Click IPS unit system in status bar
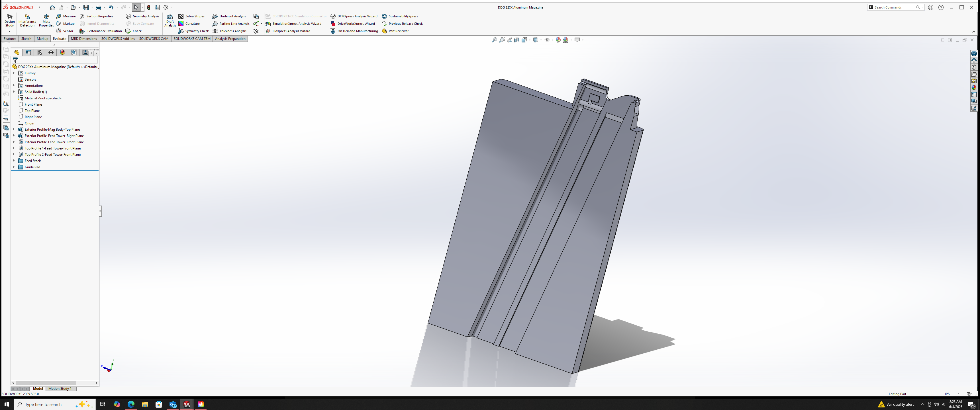Image resolution: width=980 pixels, height=410 pixels. coord(947,394)
